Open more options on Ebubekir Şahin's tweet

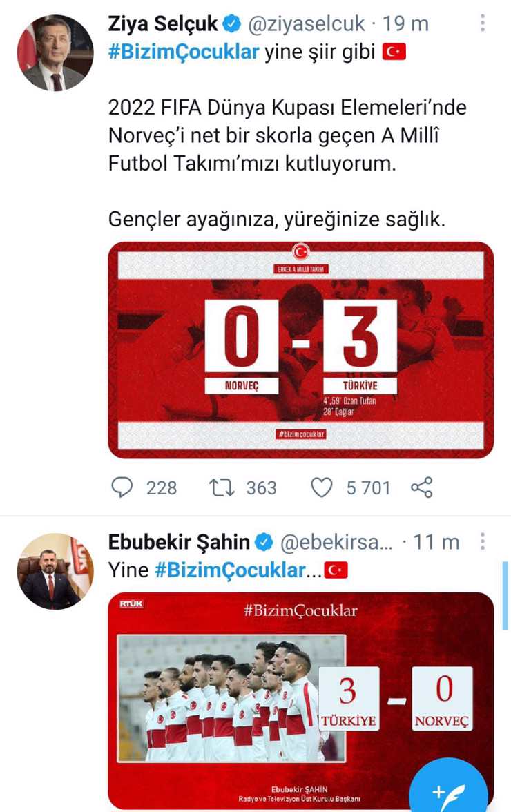483,541
